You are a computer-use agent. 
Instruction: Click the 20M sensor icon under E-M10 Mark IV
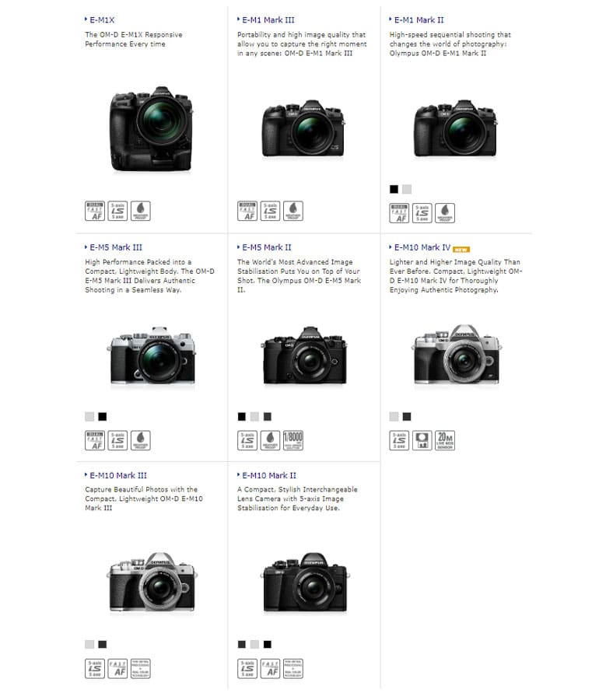[444, 440]
